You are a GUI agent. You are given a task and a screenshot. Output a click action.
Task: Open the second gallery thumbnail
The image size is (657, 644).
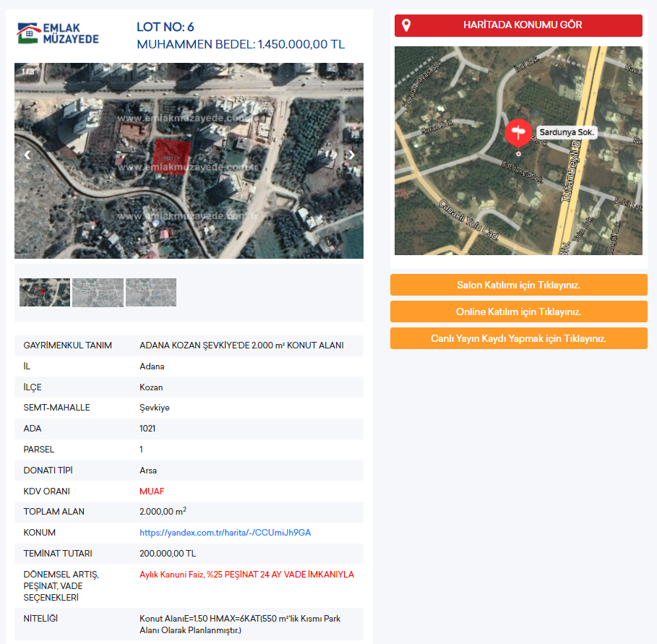[98, 293]
